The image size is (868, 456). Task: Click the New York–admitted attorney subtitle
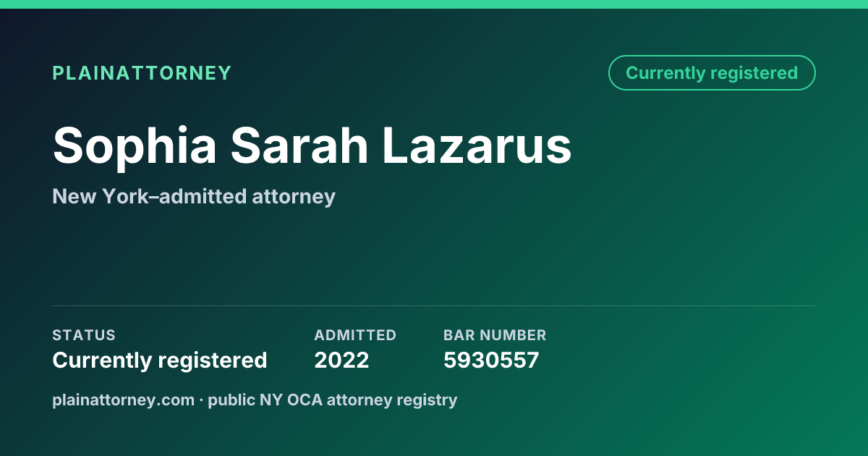click(194, 196)
